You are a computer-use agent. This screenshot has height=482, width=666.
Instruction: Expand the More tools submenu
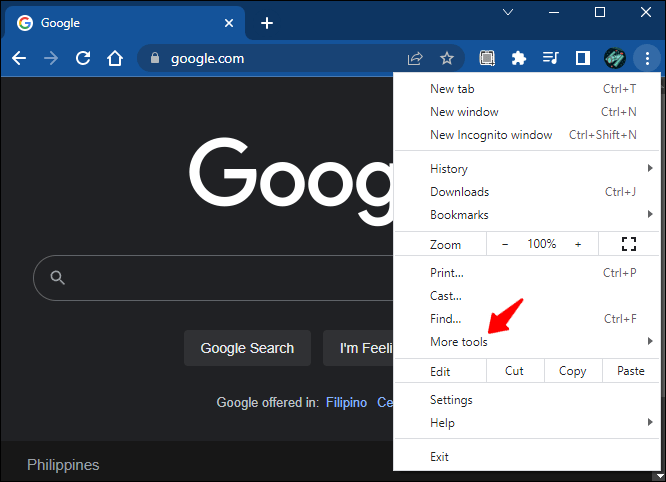pos(527,341)
